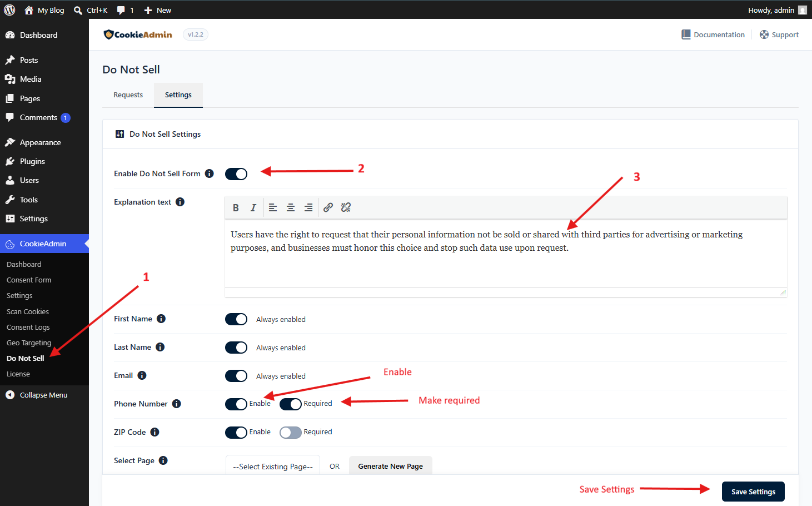Viewport: 812px width, 506px height.
Task: Remove link using the unlink icon
Action: click(346, 207)
